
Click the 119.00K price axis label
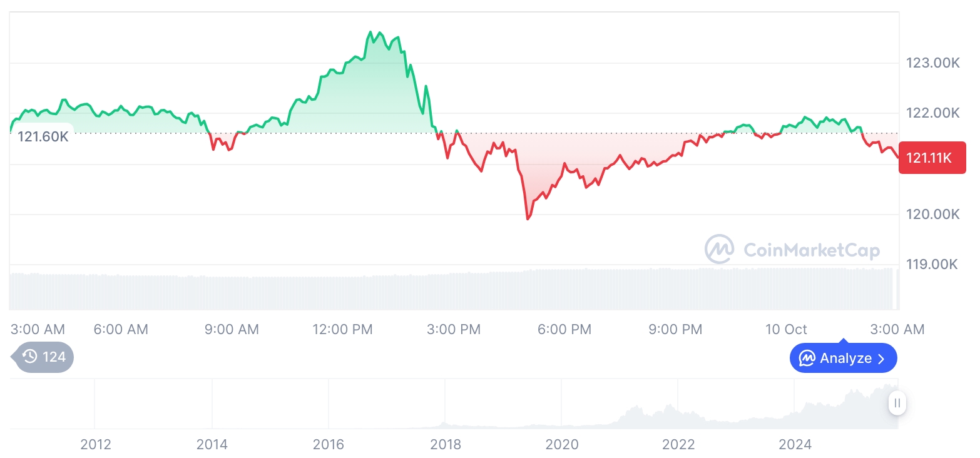[932, 264]
